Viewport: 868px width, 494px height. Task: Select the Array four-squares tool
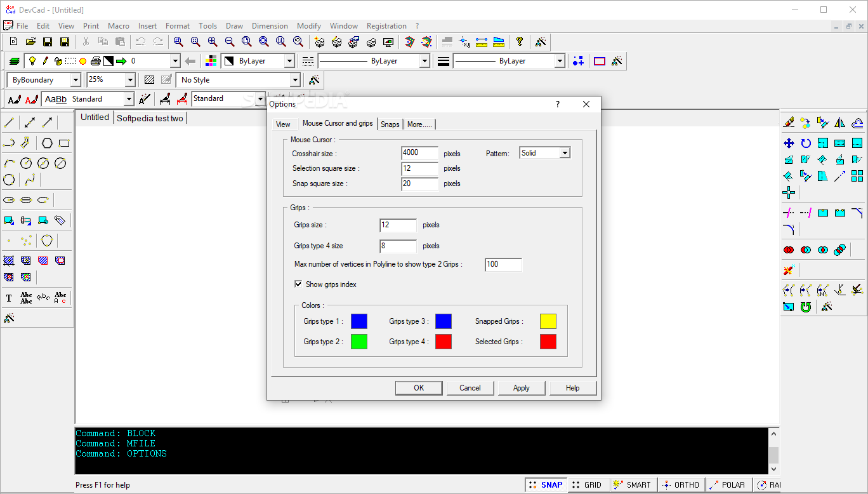tap(857, 176)
